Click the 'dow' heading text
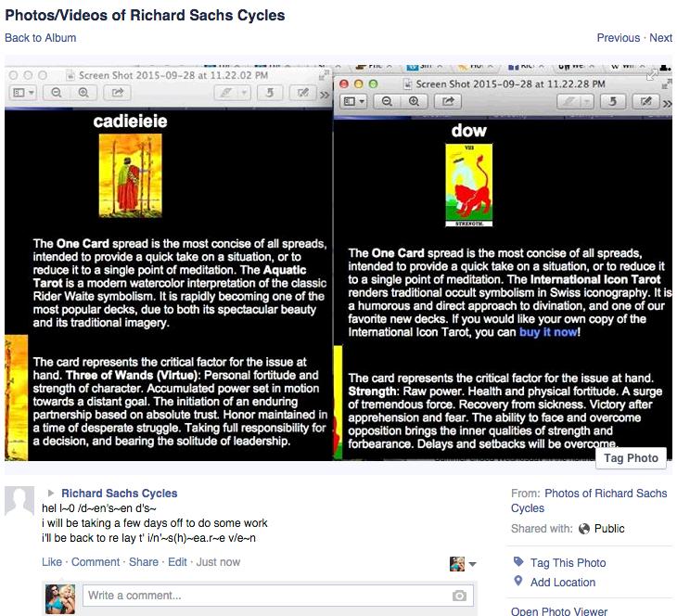Viewport: 677px width, 616px height. pyautogui.click(x=469, y=131)
